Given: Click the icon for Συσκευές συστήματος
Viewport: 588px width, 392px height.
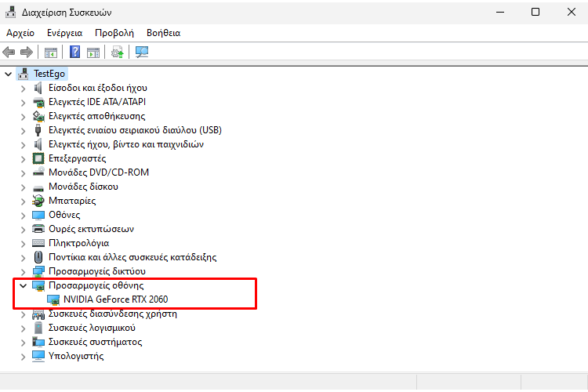Looking at the screenshot, I should (x=38, y=342).
